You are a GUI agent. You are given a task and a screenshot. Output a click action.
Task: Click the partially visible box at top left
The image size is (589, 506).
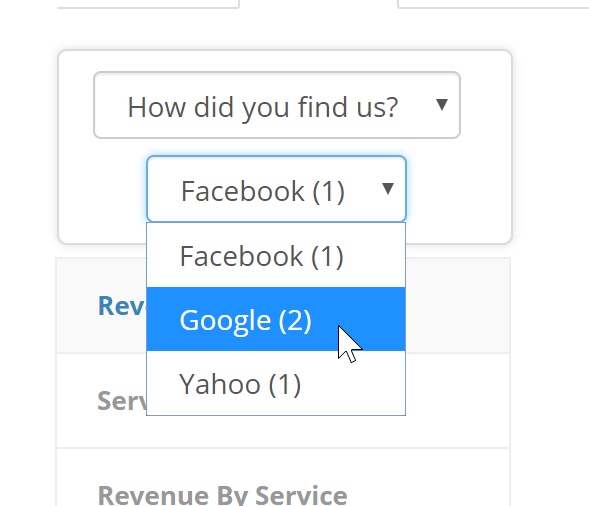click(148, 4)
